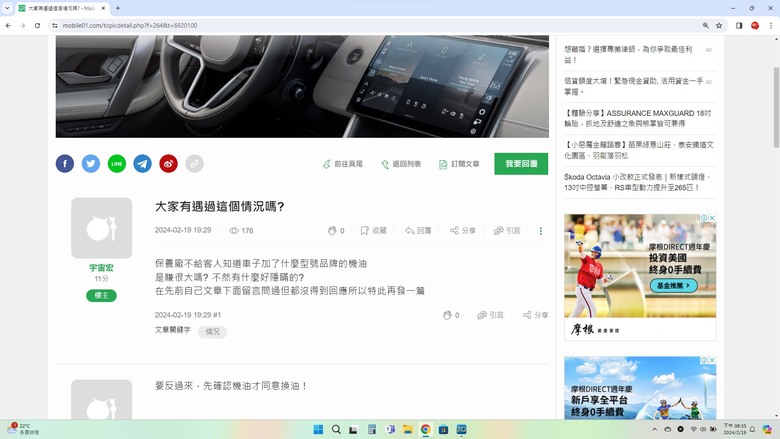This screenshot has width=780, height=439.
Task: Click the page vertical scrollbar
Action: [x=776, y=107]
